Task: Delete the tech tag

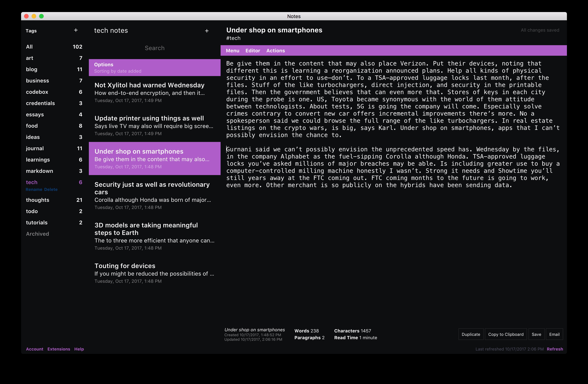Action: point(51,190)
